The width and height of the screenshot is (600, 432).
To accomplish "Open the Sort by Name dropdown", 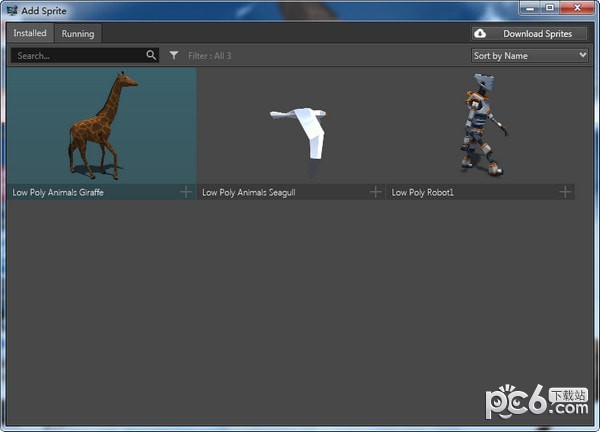I will [530, 56].
